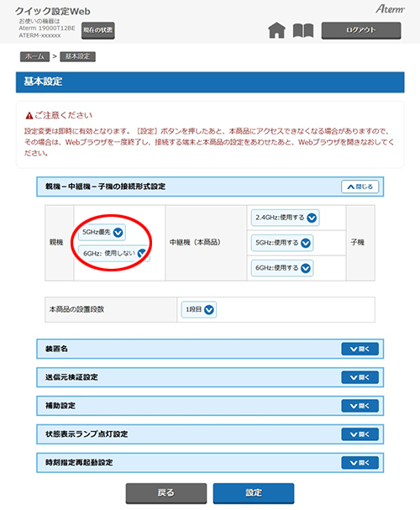Open the 6GHz:使用しない parent dropdown
Screen dimensions: 420x510
point(113,254)
